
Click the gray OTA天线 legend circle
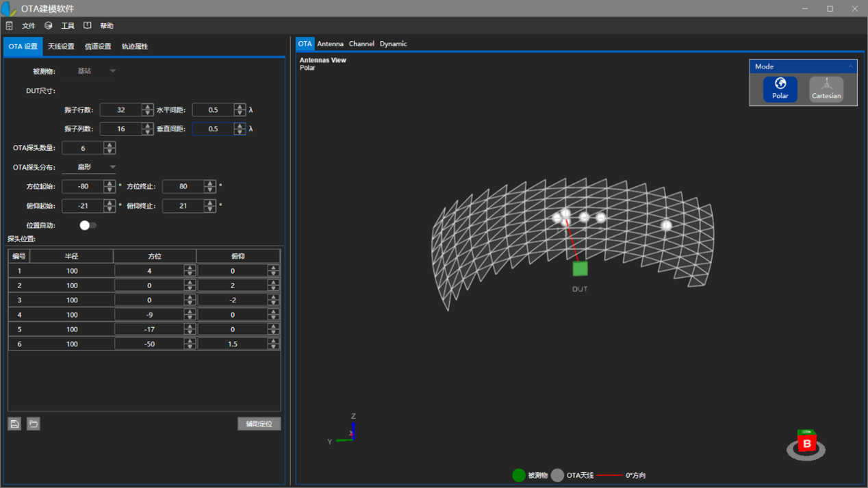557,475
